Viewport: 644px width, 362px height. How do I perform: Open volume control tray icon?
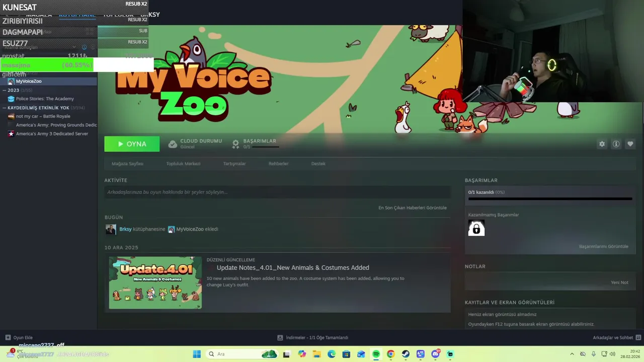pyautogui.click(x=612, y=354)
